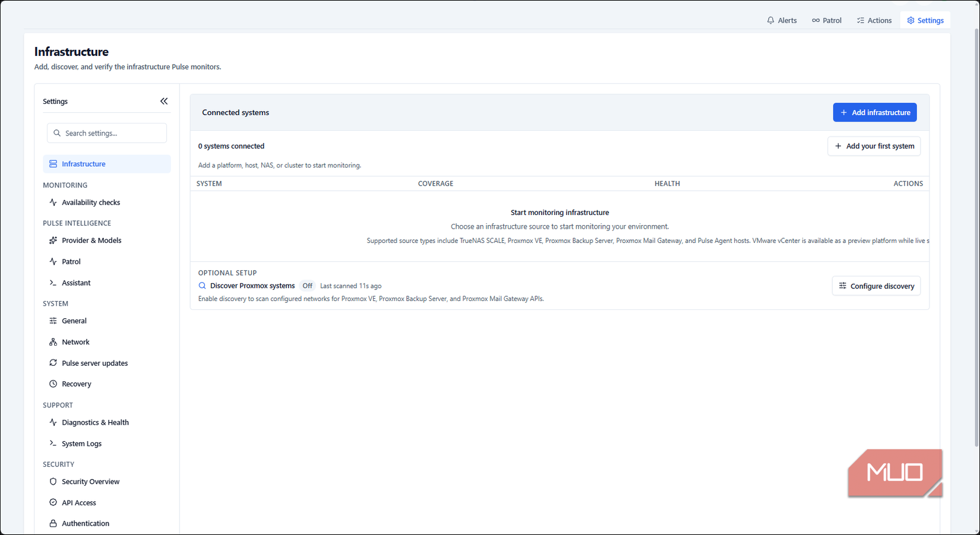Image resolution: width=980 pixels, height=535 pixels.
Task: Click the Diagnostics & Health pulse icon
Action: pos(53,422)
